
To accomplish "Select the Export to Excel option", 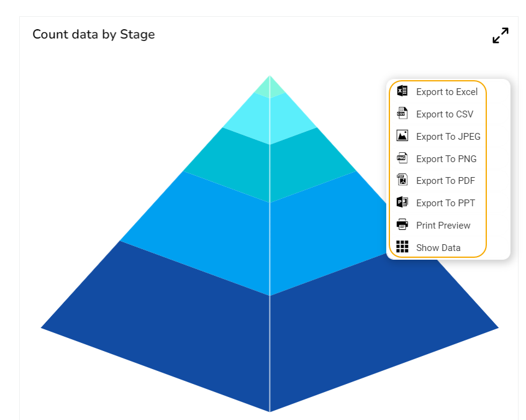I will tap(447, 92).
